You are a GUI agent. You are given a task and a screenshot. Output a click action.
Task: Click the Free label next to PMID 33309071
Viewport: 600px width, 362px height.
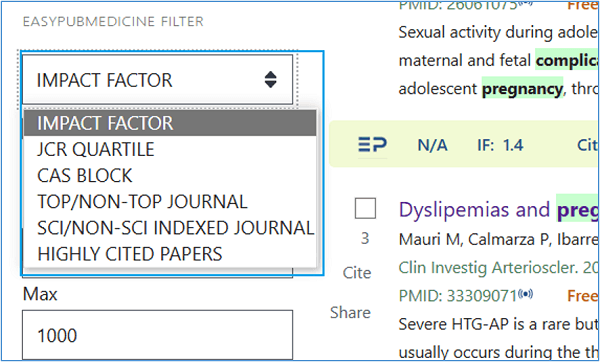pyautogui.click(x=583, y=296)
